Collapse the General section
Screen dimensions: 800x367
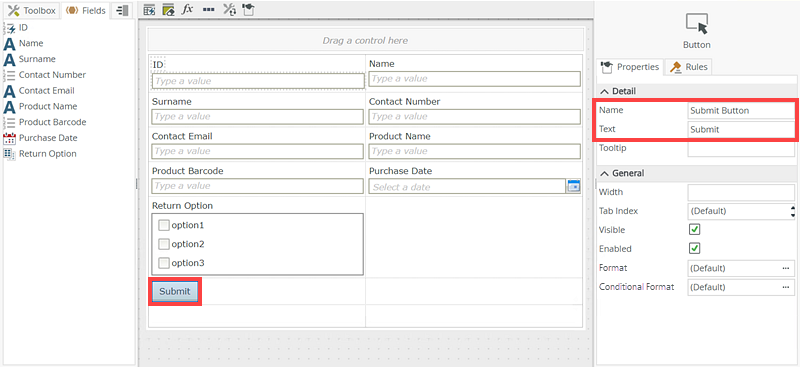(605, 173)
